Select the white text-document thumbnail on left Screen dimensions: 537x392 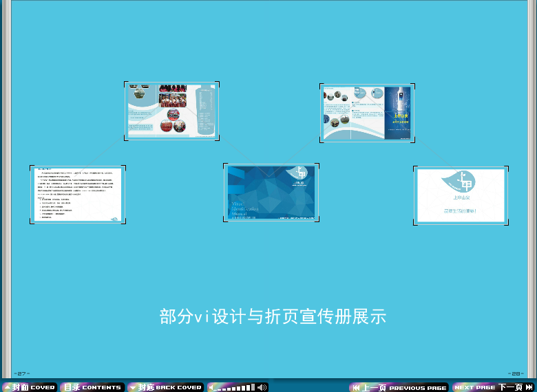[x=77, y=195]
